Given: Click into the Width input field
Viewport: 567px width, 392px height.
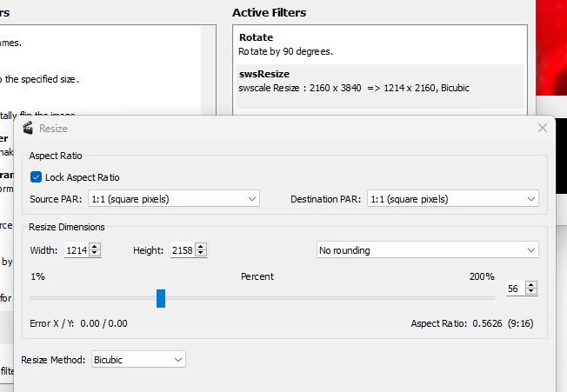Looking at the screenshot, I should (76, 250).
